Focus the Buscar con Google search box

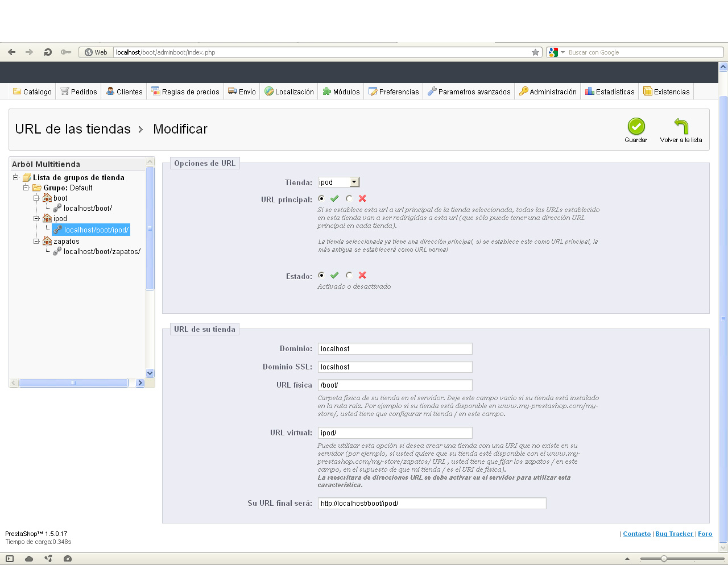(644, 52)
